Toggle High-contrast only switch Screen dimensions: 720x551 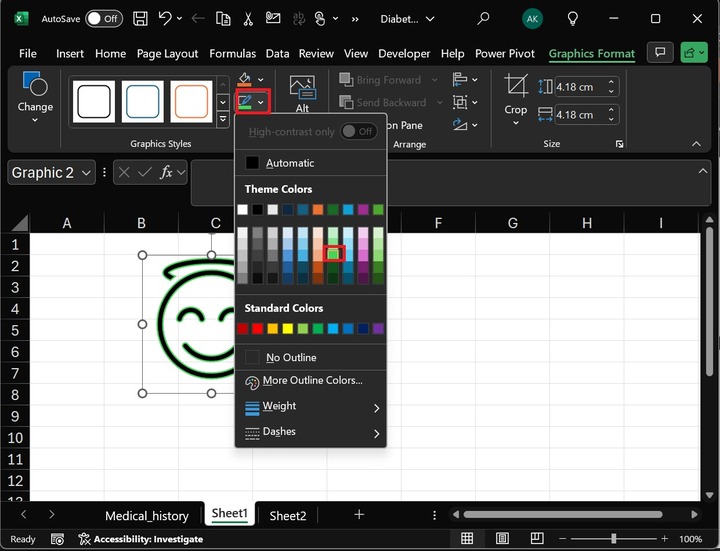point(358,131)
